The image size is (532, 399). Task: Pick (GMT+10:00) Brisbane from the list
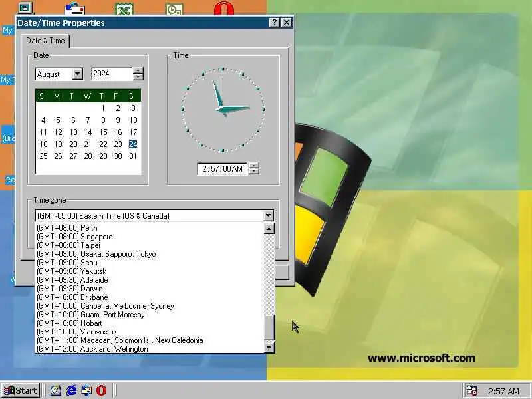pyautogui.click(x=149, y=297)
